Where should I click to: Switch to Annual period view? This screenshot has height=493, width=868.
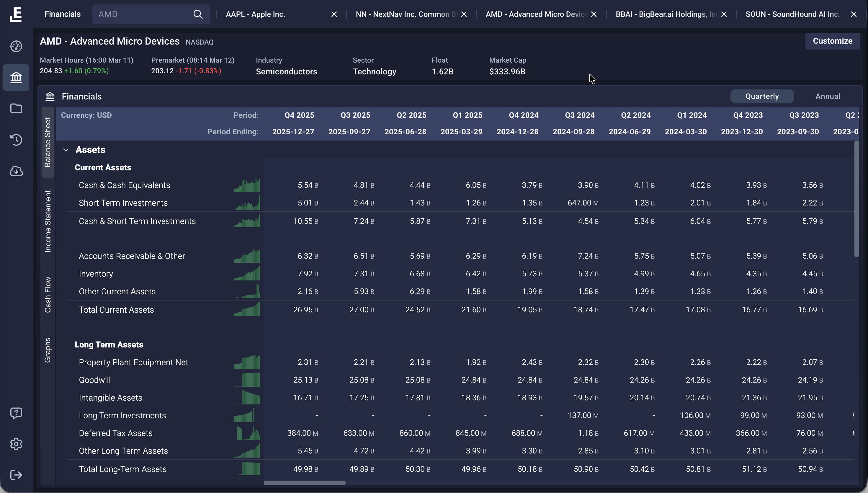827,97
